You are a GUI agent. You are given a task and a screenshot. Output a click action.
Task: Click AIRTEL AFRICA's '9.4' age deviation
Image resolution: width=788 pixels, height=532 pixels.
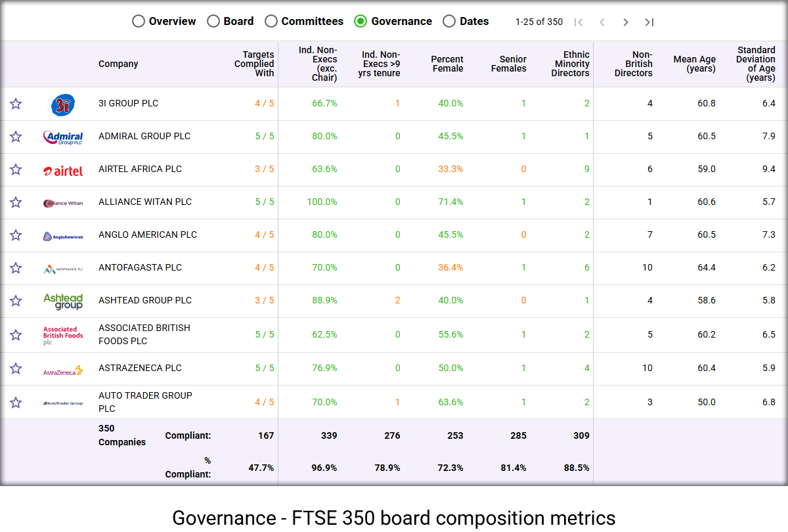(x=769, y=169)
